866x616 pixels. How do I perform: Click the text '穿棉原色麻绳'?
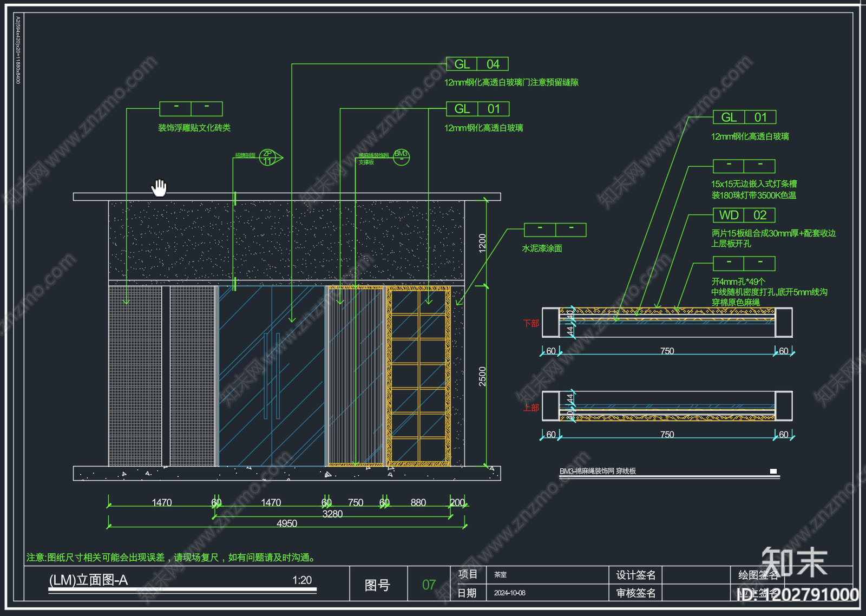(x=736, y=302)
